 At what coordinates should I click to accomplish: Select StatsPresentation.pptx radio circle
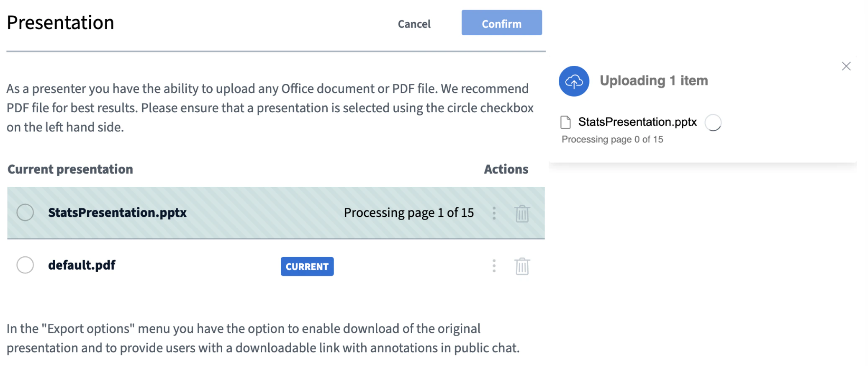[25, 213]
